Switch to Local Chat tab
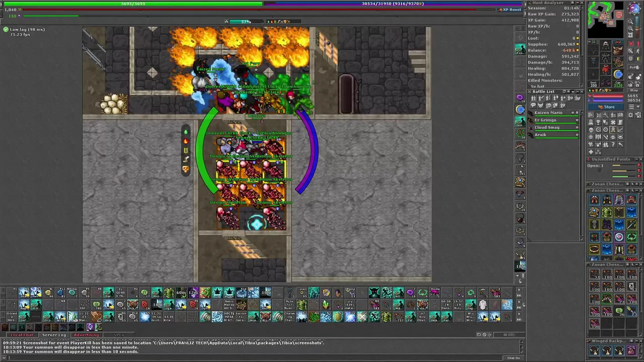644x362 pixels. pyautogui.click(x=22, y=335)
